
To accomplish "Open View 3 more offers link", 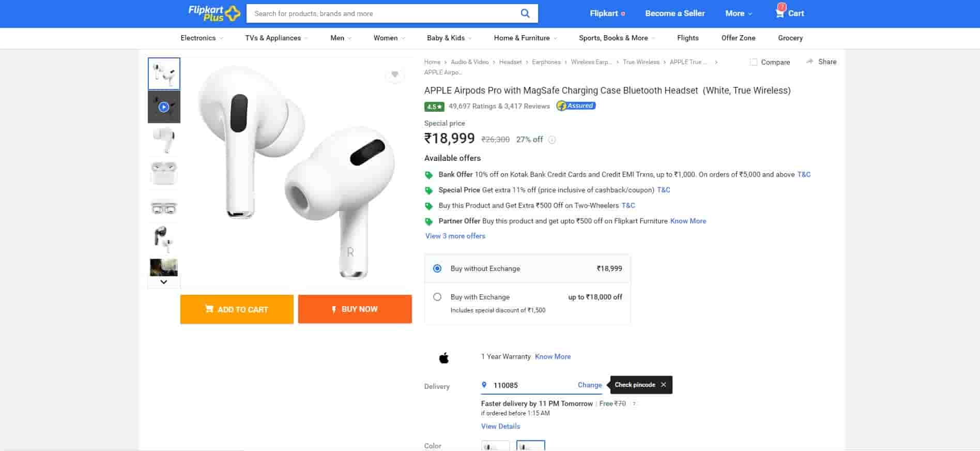I will click(455, 236).
